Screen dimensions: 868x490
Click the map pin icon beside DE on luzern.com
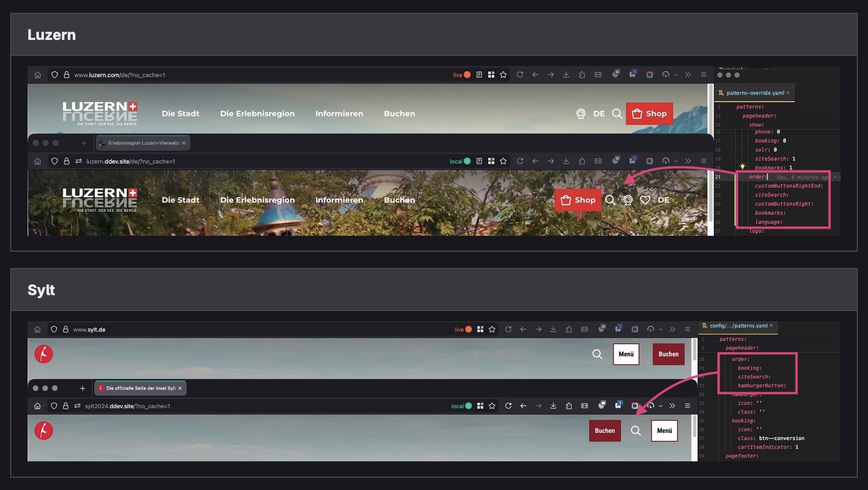[x=581, y=114]
